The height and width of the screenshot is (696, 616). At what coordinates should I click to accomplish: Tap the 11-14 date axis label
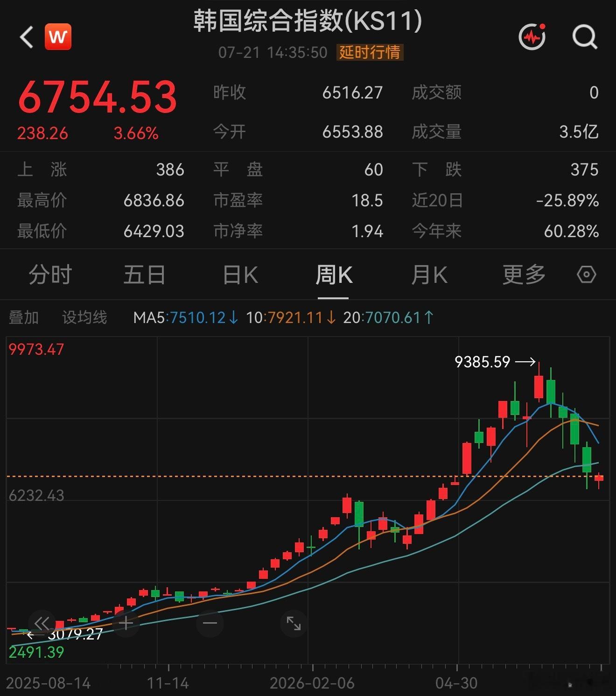coord(168,683)
